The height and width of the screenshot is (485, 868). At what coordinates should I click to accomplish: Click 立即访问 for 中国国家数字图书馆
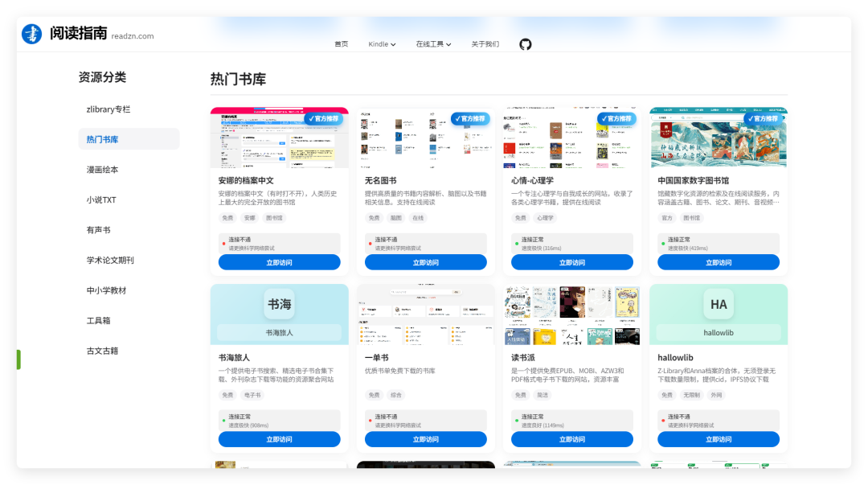(719, 262)
